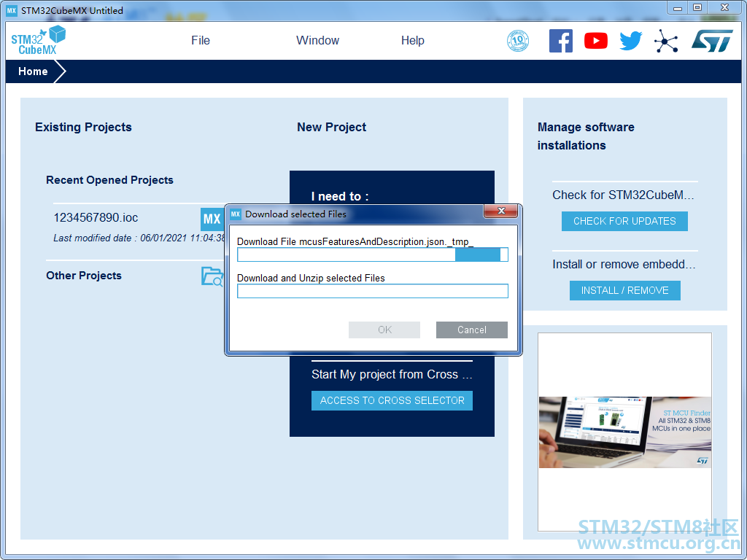The image size is (747, 560).
Task: Click the ST community network icon
Action: pos(666,41)
